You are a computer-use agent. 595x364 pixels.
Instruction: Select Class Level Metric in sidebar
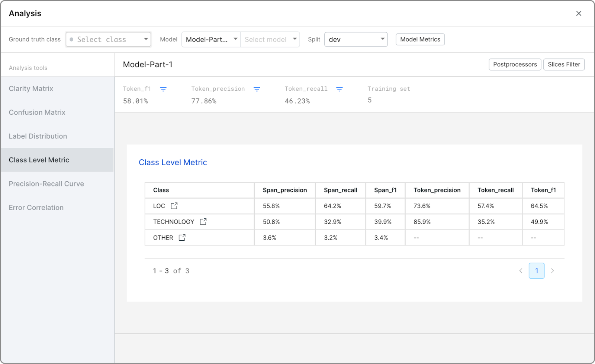57,160
